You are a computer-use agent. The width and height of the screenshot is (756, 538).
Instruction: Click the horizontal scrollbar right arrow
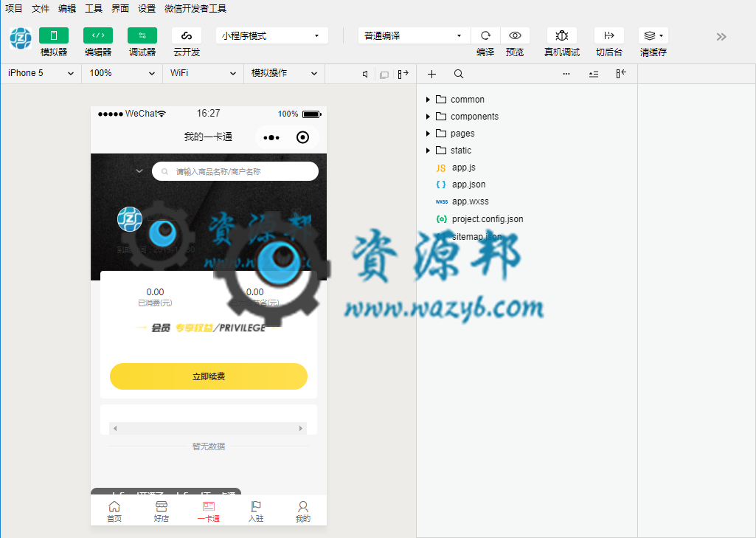coord(301,429)
